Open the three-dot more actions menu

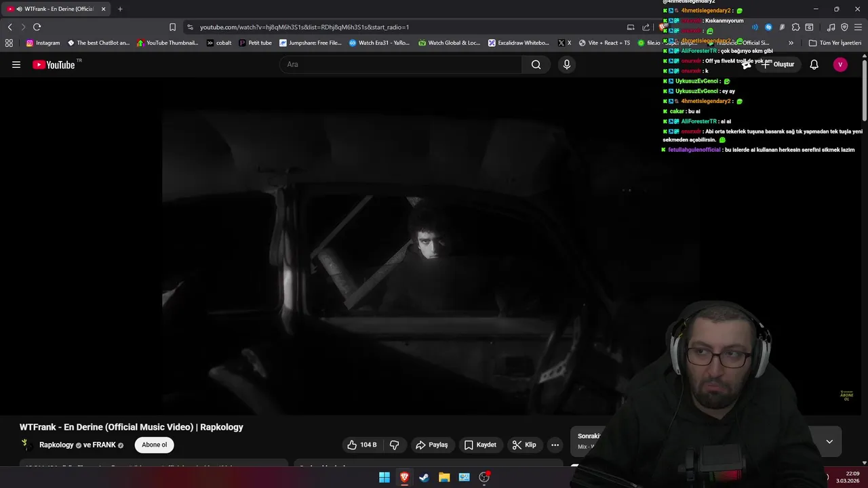coord(555,445)
